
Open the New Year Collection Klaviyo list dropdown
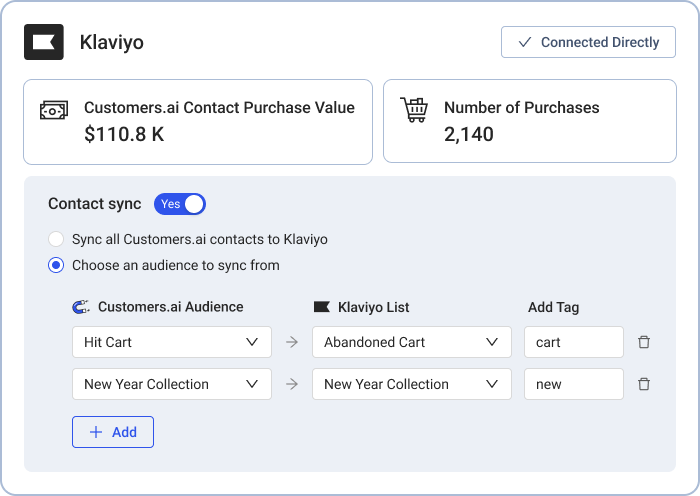(x=412, y=384)
